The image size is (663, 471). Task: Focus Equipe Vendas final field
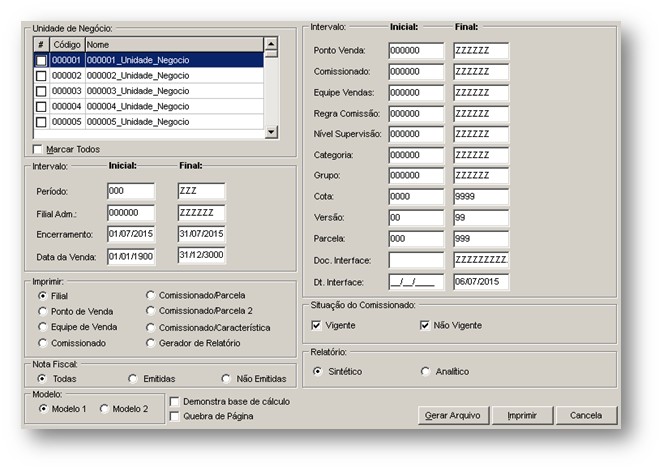click(481, 93)
